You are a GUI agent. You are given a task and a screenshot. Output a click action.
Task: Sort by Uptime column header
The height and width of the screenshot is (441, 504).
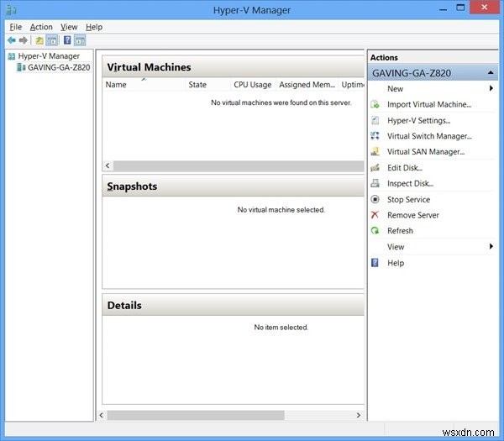pos(352,85)
